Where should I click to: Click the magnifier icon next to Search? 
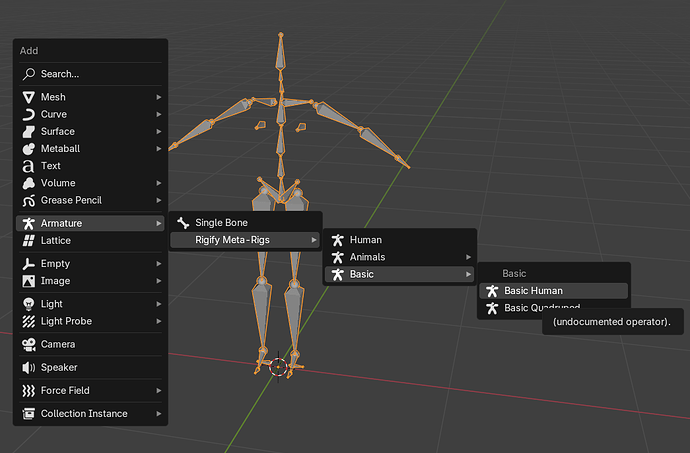pyautogui.click(x=29, y=74)
